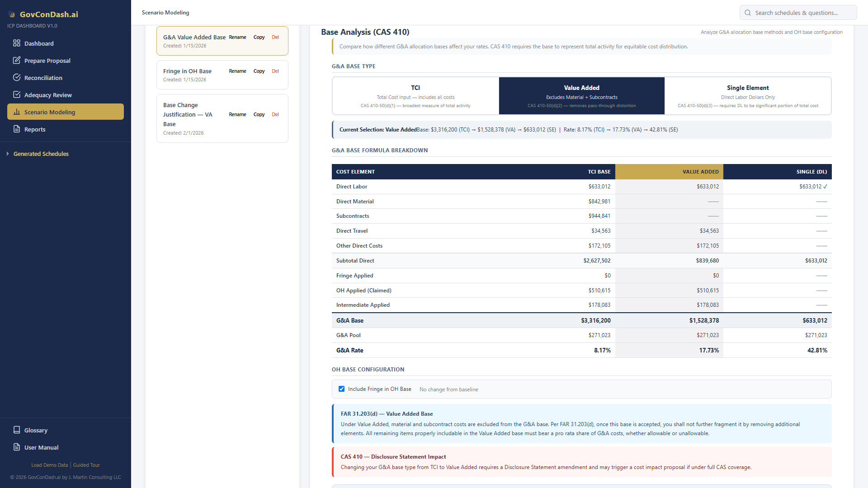The image size is (868, 488).
Task: Click the search magnifier icon
Action: point(748,13)
